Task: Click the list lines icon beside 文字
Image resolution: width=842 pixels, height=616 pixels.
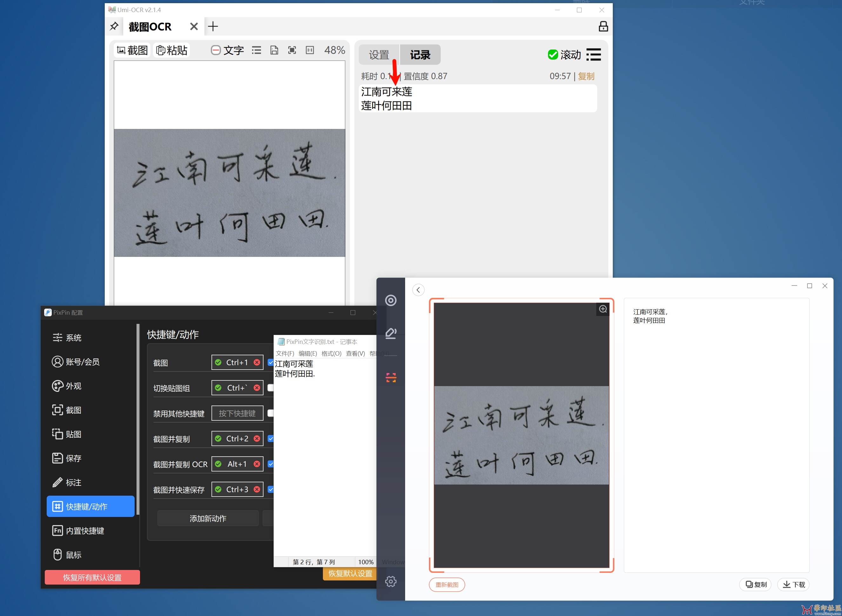Action: [256, 50]
